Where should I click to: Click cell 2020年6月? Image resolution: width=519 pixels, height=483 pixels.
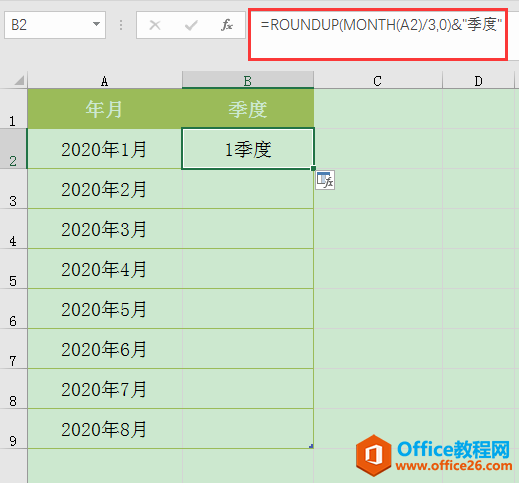pos(105,349)
